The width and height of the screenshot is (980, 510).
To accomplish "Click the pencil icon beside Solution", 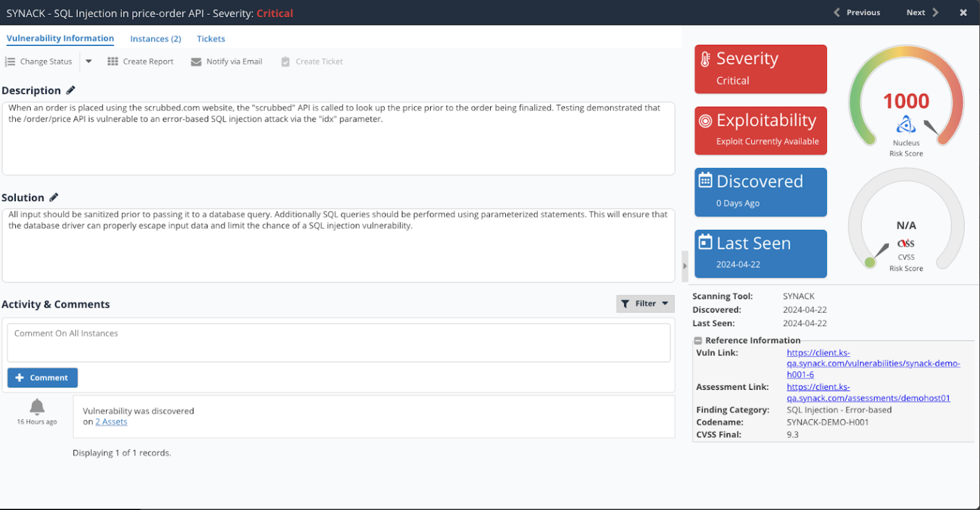I will coord(54,197).
